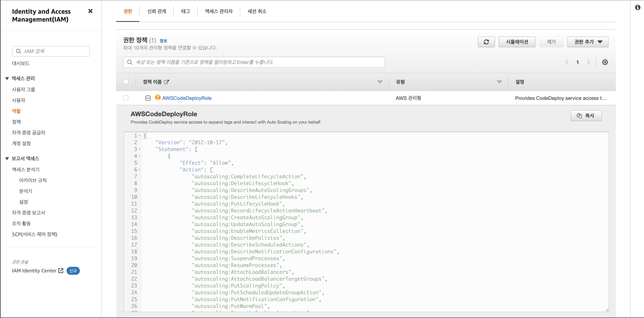The image size is (644, 318).
Task: Close the IAM navigation sidebar
Action: point(90,11)
